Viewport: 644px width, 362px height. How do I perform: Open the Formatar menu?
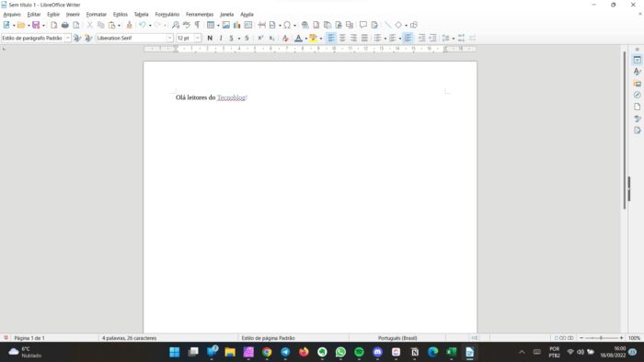point(96,15)
